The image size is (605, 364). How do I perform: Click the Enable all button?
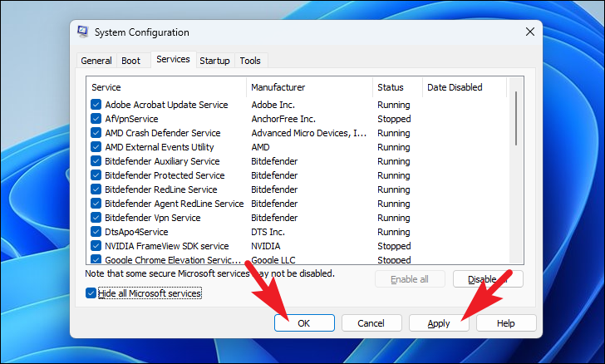point(410,279)
